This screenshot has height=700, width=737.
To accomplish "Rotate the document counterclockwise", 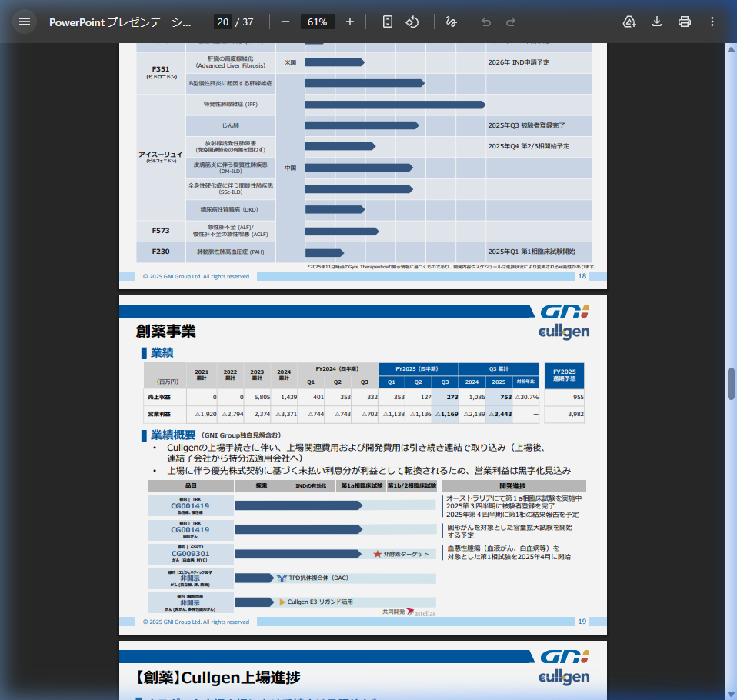I will click(412, 22).
